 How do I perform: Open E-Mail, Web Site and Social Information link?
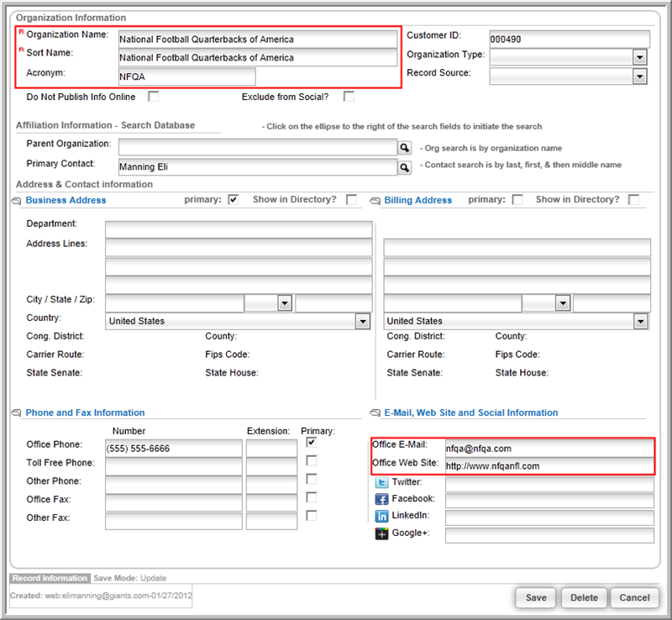tap(471, 412)
